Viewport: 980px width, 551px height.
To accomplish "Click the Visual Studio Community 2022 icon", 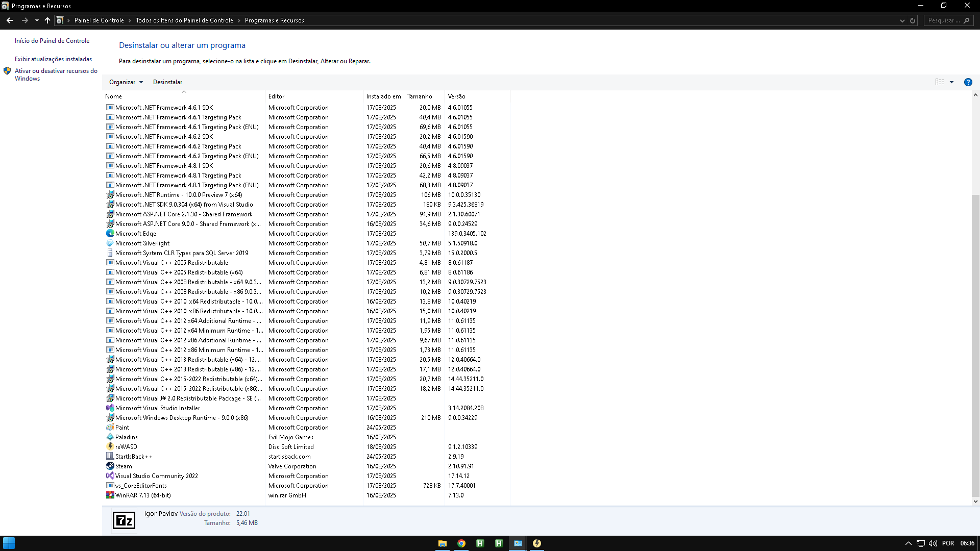I will [x=110, y=475].
